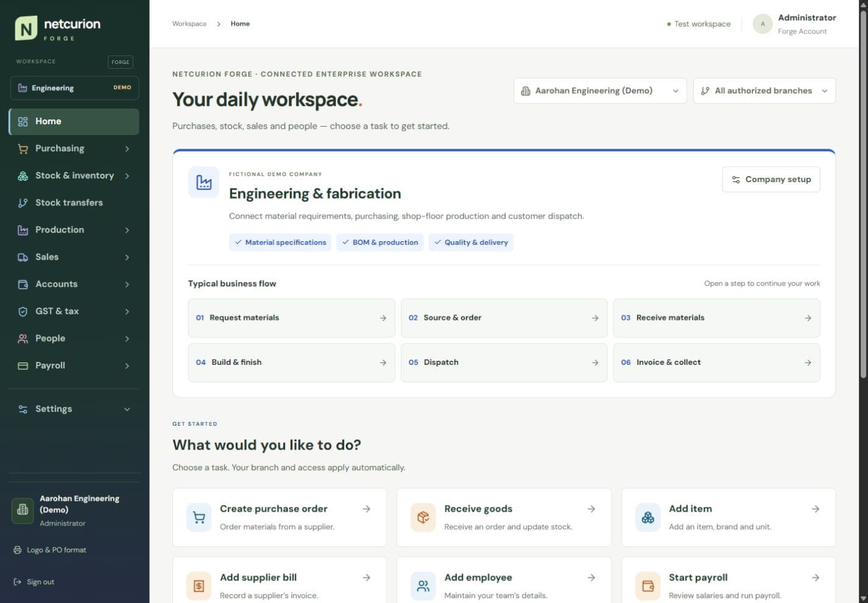868x603 pixels.
Task: Select the Engineering DEMO workspace selector
Action: pos(74,88)
